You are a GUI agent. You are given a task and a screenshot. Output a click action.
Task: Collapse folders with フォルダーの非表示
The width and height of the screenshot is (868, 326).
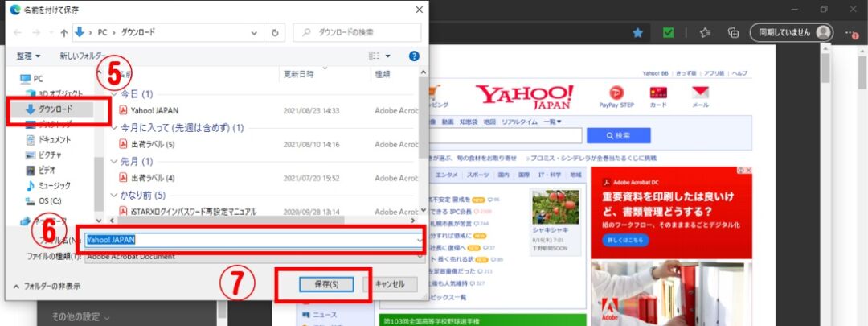(x=47, y=286)
